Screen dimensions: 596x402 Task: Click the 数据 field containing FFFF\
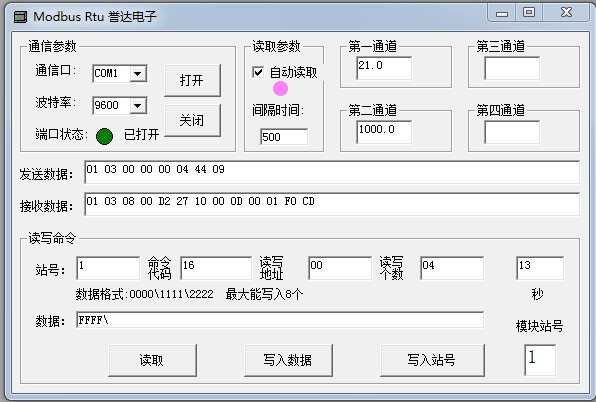(280, 320)
